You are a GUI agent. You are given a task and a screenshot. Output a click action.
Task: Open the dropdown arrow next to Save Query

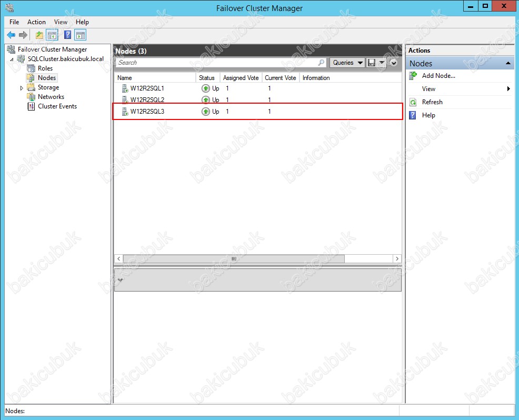(382, 63)
